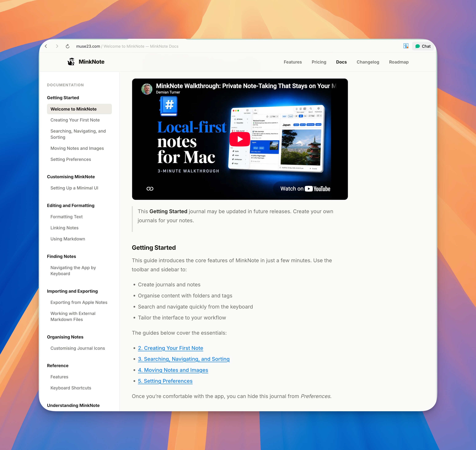Click the Editing and Formatting sidebar heading

tap(71, 206)
